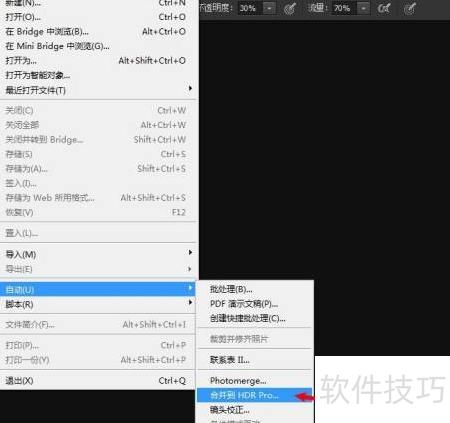The height and width of the screenshot is (423, 450).
Task: Expand the 最近打开文件(T) submenu arrow
Action: tap(190, 88)
